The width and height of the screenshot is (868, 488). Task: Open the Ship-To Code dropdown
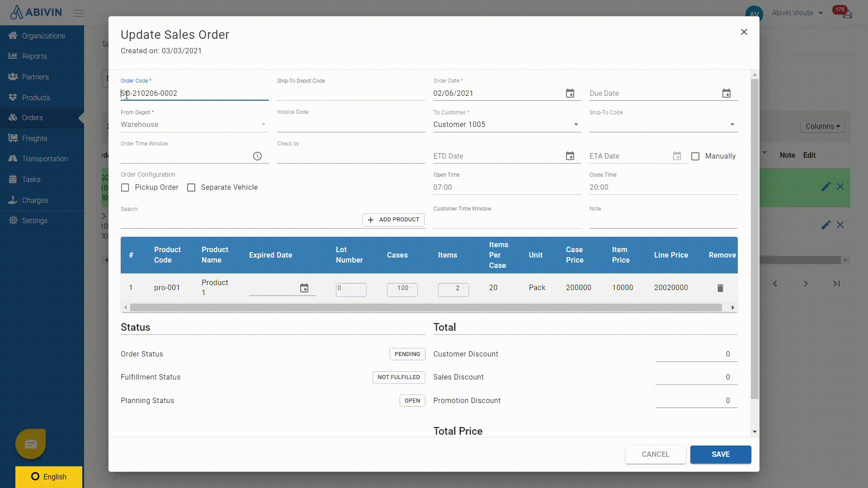732,125
